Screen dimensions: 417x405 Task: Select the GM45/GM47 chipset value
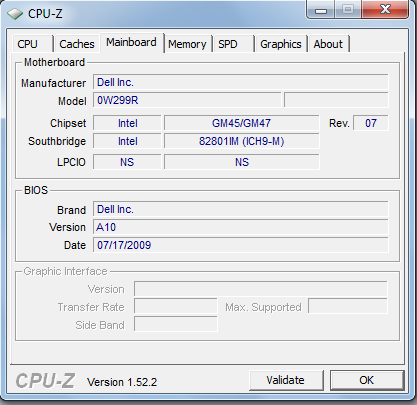coord(242,123)
